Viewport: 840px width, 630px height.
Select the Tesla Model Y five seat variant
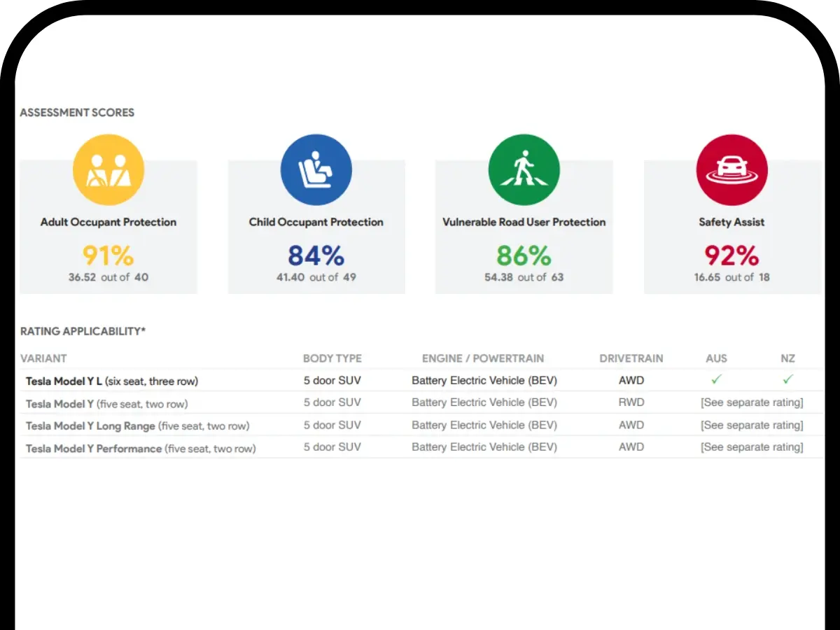point(107,404)
